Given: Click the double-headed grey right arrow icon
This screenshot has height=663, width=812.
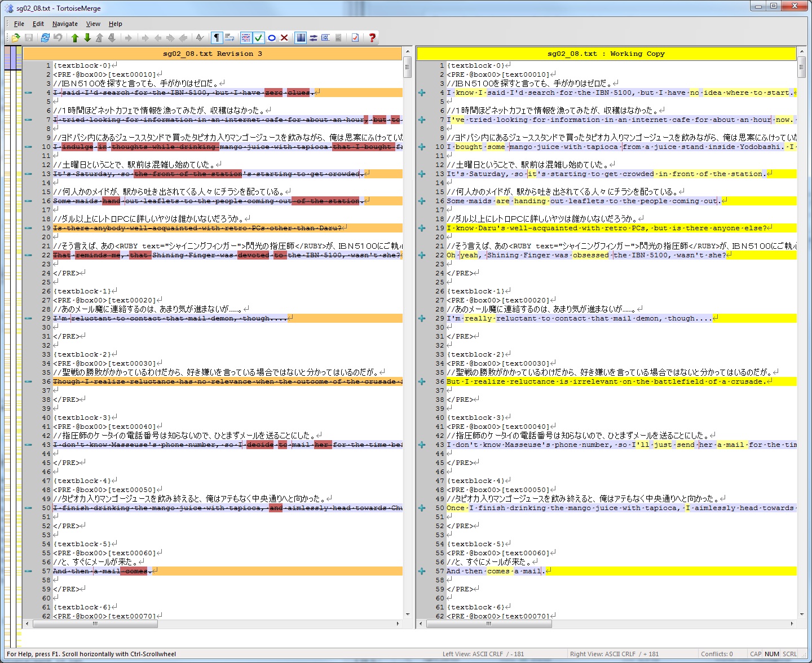Looking at the screenshot, I should pyautogui.click(x=170, y=38).
